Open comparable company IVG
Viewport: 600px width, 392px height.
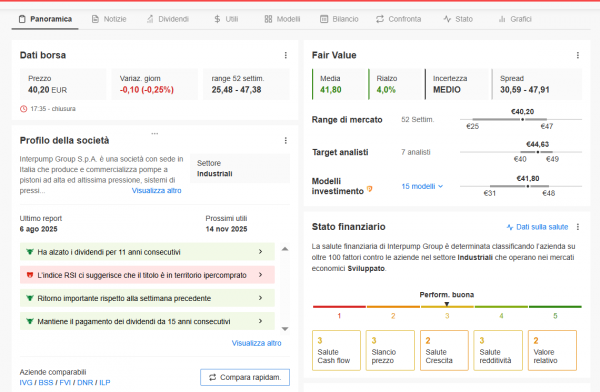click(x=26, y=382)
